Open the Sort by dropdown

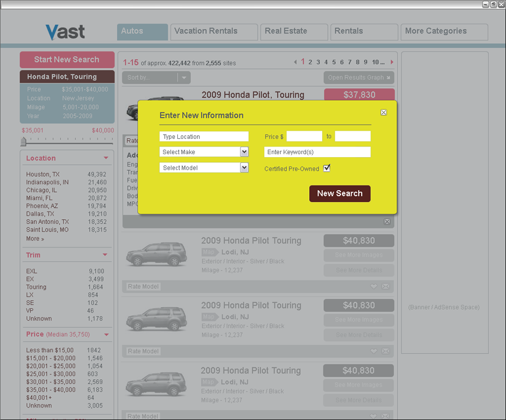tap(156, 77)
